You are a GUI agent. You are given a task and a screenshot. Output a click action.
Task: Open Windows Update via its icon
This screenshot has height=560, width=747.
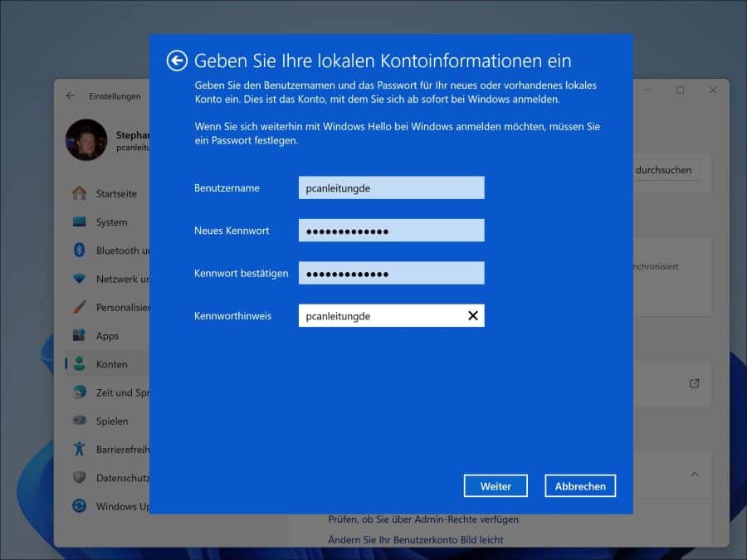[x=80, y=506]
